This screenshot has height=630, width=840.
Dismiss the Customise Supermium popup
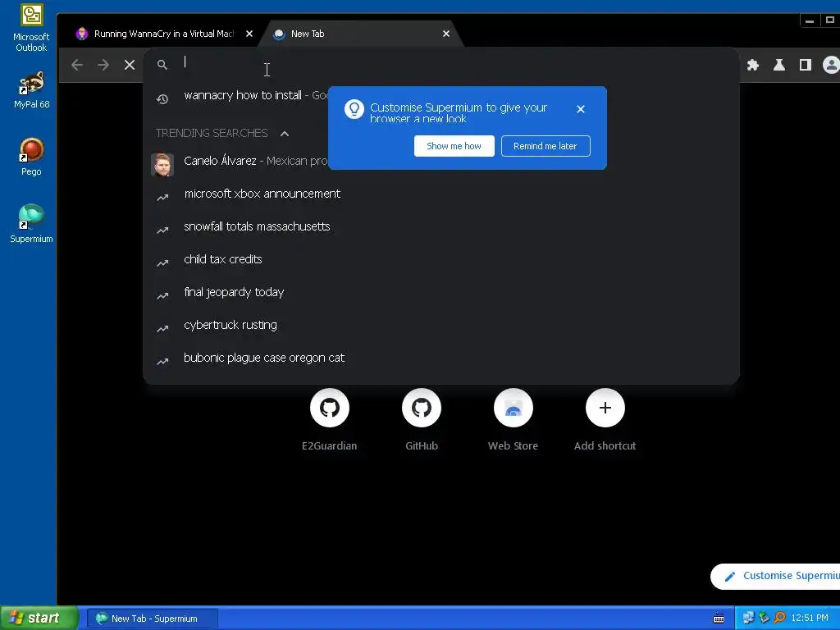click(x=580, y=109)
